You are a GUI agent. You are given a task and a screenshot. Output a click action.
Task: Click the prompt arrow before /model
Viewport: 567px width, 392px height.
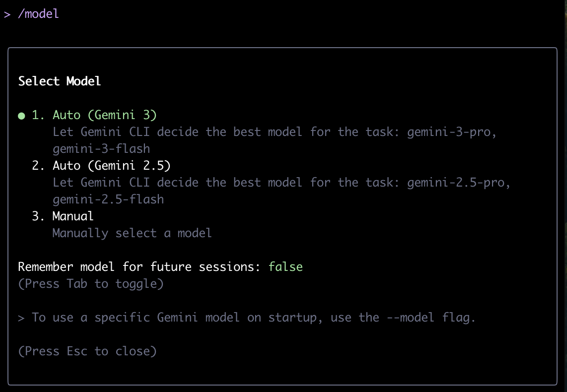7,14
